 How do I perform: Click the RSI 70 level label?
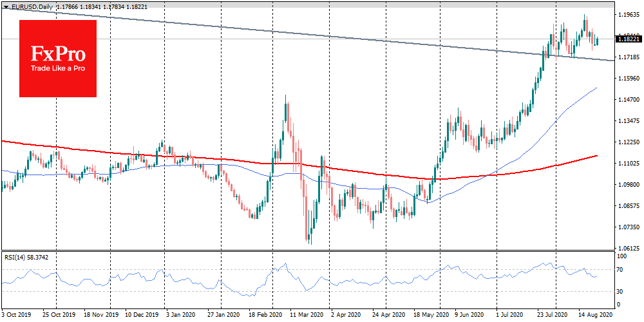point(621,269)
